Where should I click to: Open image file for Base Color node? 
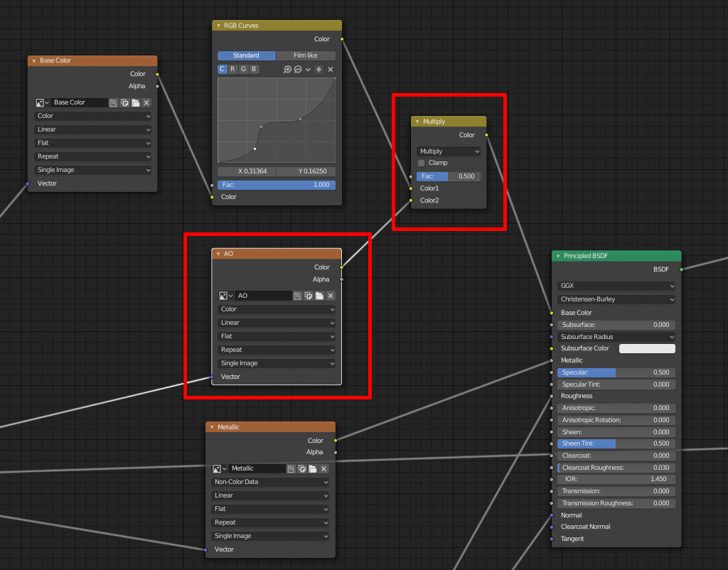pos(136,102)
